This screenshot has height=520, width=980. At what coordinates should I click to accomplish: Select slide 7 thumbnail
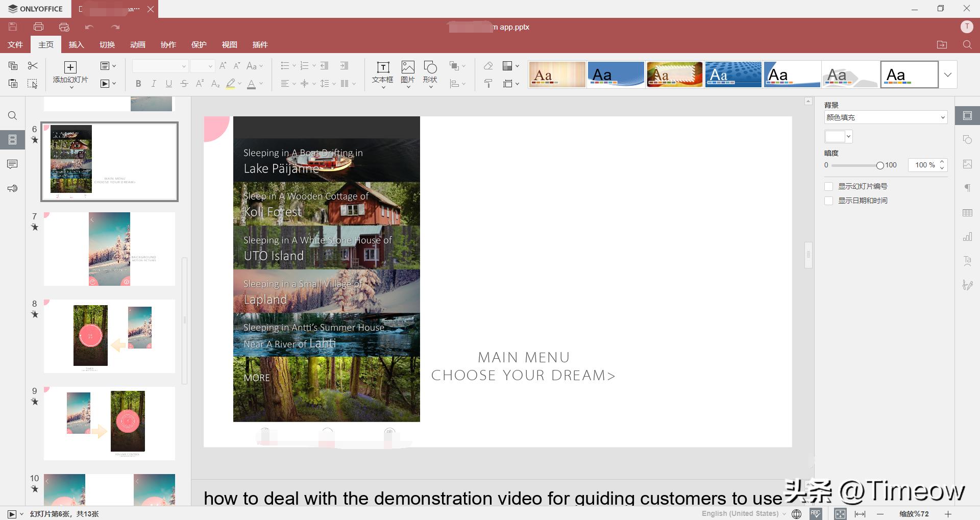coord(109,249)
